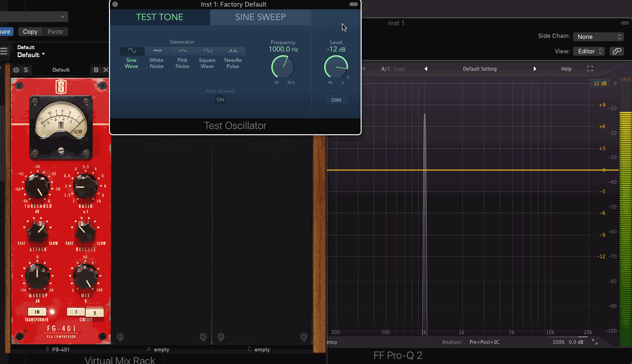The width and height of the screenshot is (632, 364).
Task: Toggle the Anti Aliased ON button
Action: click(x=220, y=99)
